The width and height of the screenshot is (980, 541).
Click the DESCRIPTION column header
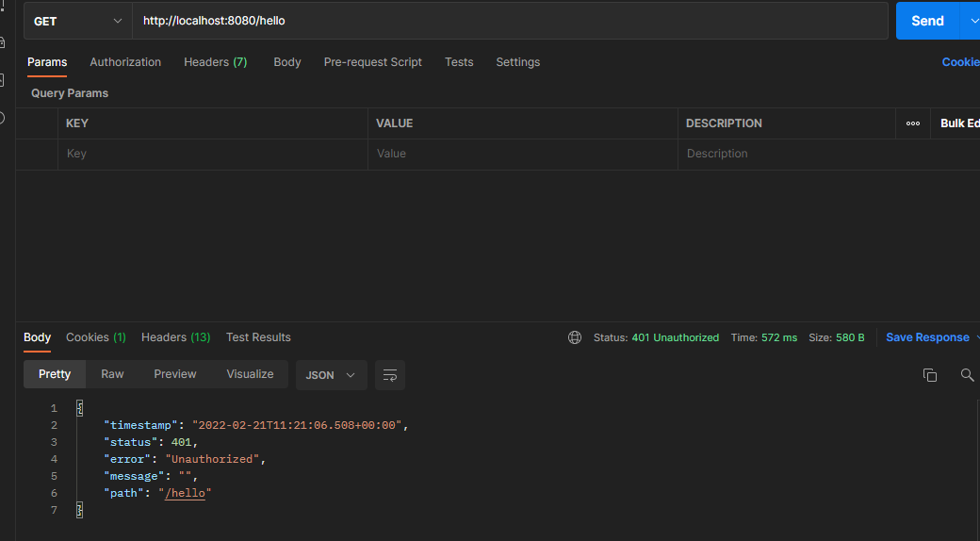click(724, 123)
